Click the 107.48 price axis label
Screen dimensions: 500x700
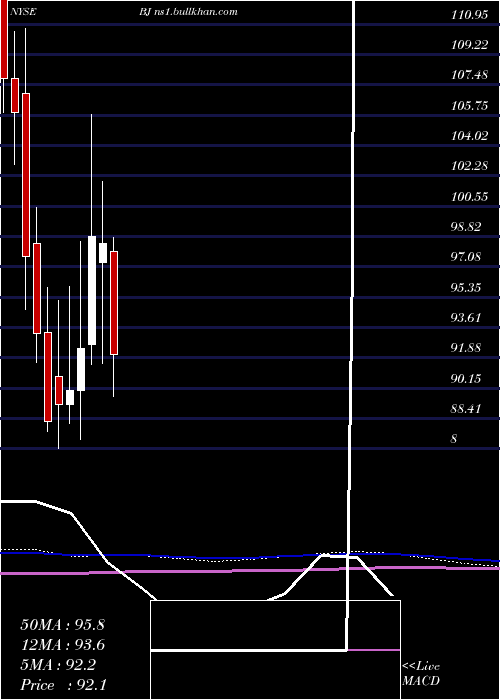[469, 75]
